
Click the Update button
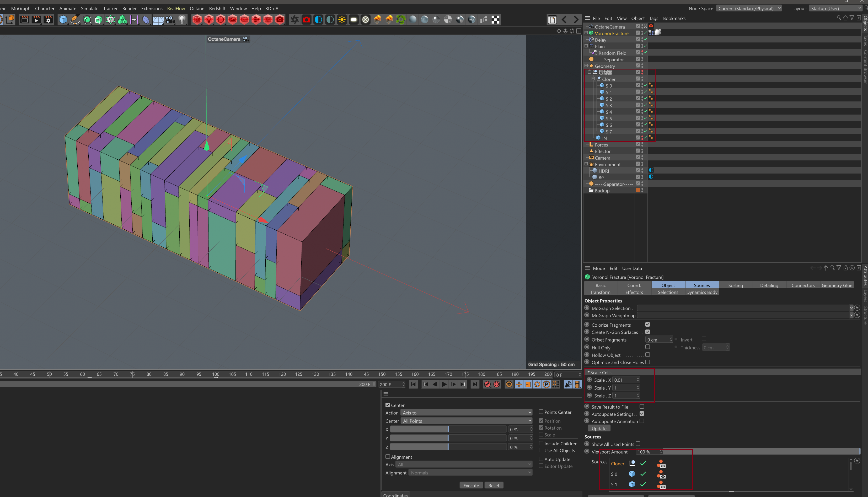click(x=599, y=428)
